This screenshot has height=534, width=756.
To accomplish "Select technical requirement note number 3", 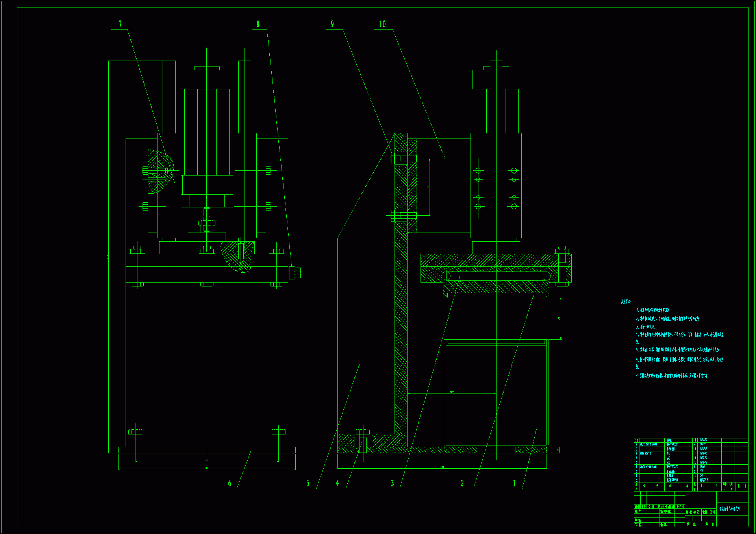I will click(646, 327).
